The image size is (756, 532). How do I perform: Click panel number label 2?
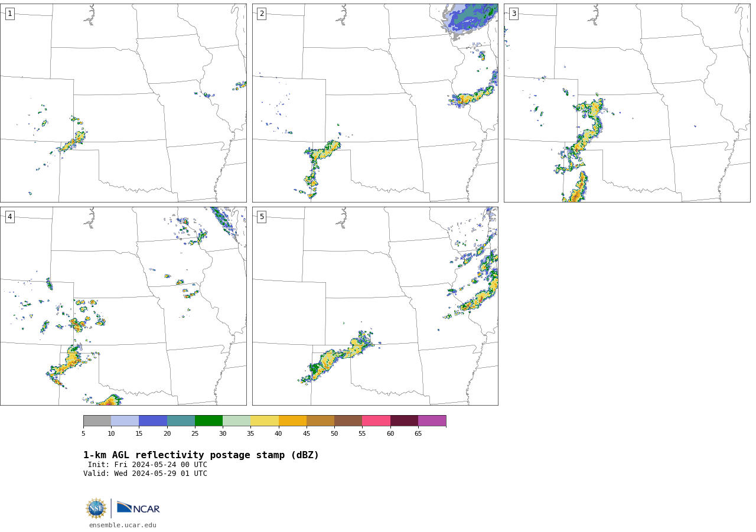[x=262, y=14]
